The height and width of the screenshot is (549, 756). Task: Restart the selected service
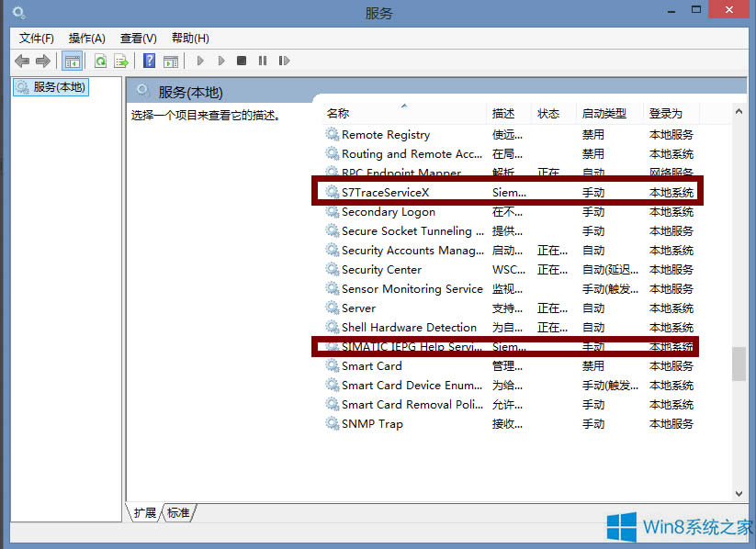click(x=284, y=61)
